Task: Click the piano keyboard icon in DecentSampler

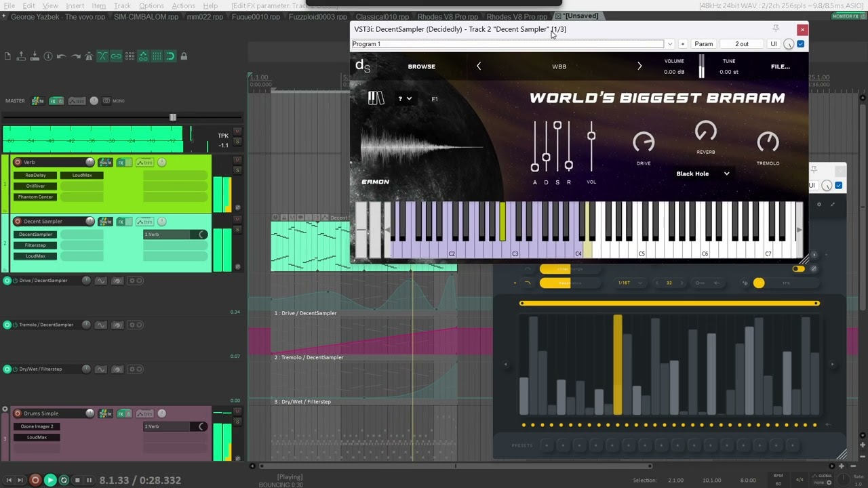Action: (x=376, y=98)
